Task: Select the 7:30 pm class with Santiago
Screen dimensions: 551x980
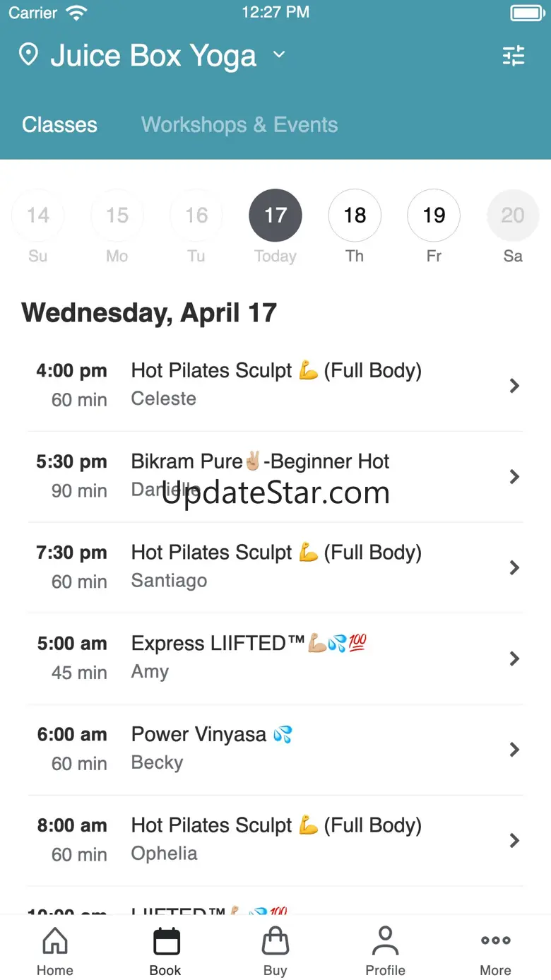Action: tap(275, 567)
